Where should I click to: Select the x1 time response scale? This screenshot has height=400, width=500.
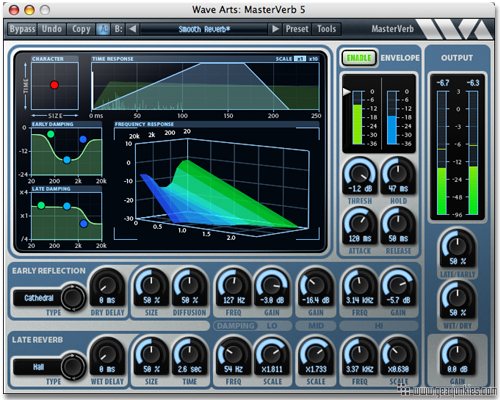click(300, 59)
